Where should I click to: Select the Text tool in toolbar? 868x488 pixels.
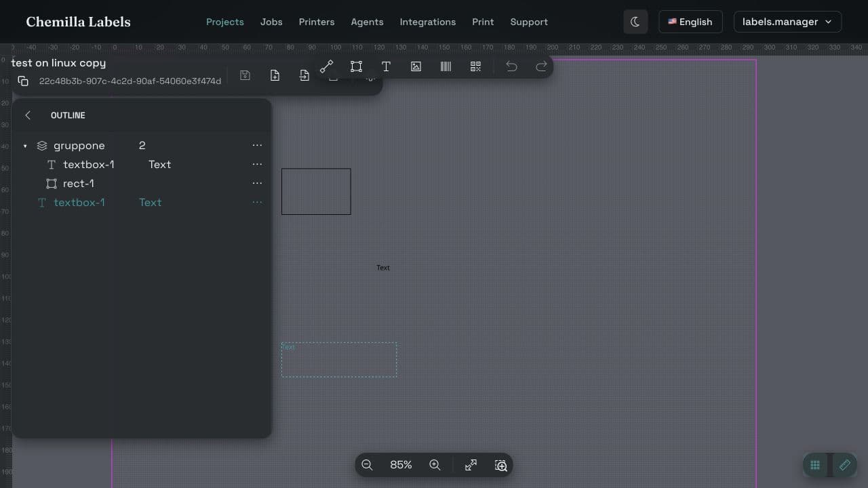386,66
